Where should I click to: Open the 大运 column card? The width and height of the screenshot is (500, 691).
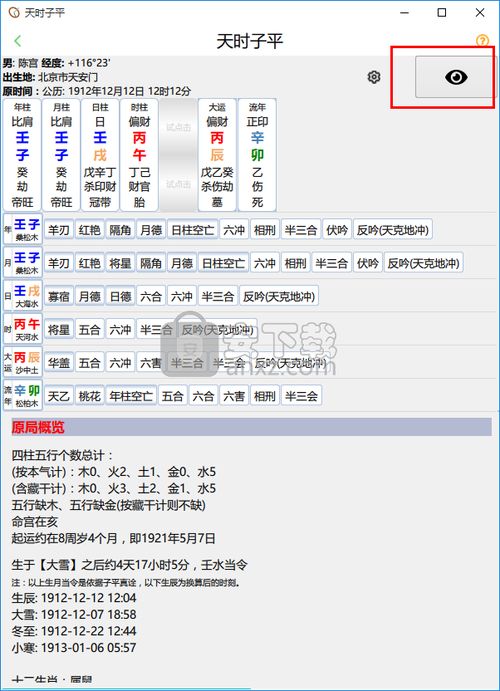point(217,155)
